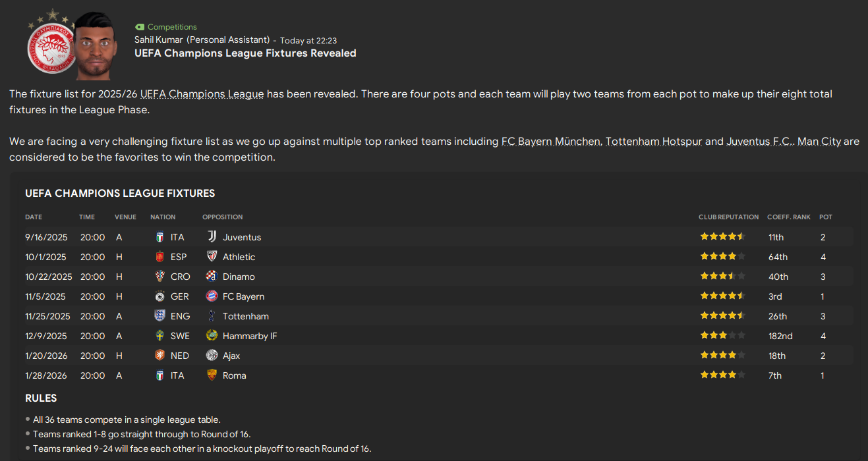The width and height of the screenshot is (868, 461).
Task: Open the Man City link in message
Action: pyautogui.click(x=819, y=142)
